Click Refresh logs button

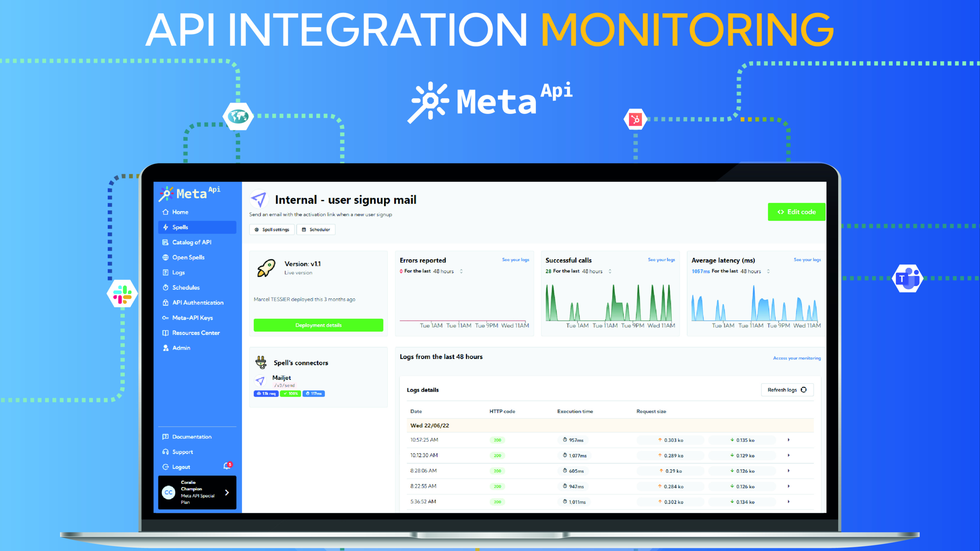click(787, 390)
